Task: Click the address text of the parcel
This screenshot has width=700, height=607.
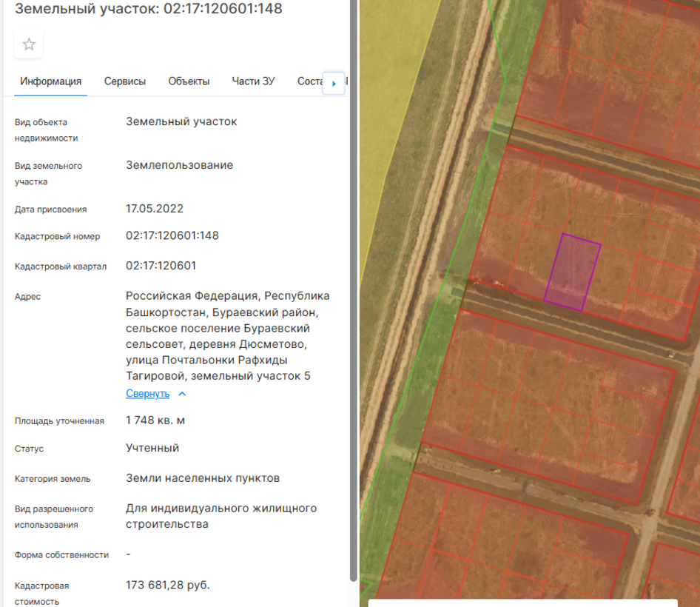Action: click(x=227, y=336)
